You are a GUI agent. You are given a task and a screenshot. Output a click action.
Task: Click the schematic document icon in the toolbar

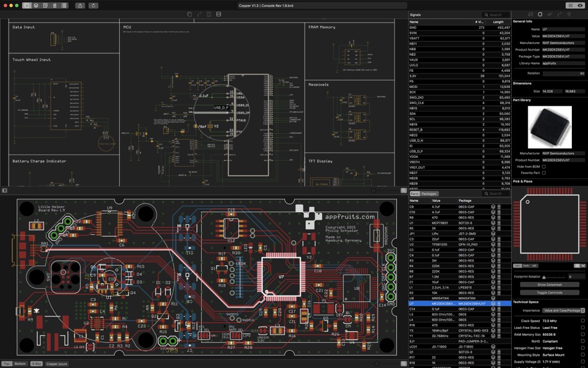(x=46, y=5)
